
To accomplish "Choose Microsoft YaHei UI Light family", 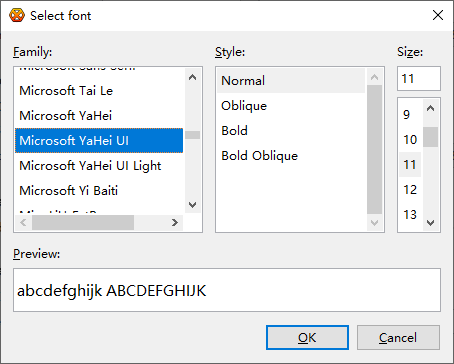I will 99,166.
